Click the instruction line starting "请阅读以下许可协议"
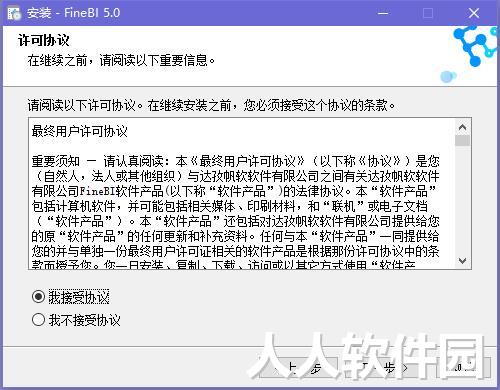Viewport: 500px width, 390px height. (211, 105)
